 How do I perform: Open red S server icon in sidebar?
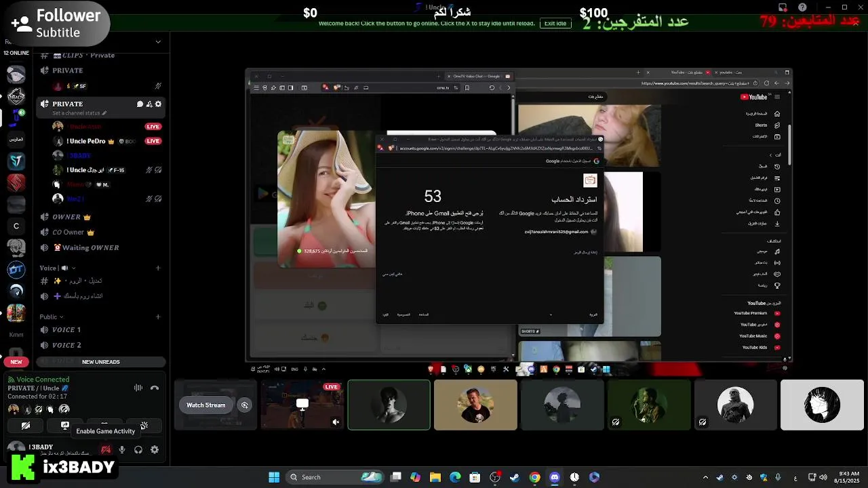tap(16, 182)
